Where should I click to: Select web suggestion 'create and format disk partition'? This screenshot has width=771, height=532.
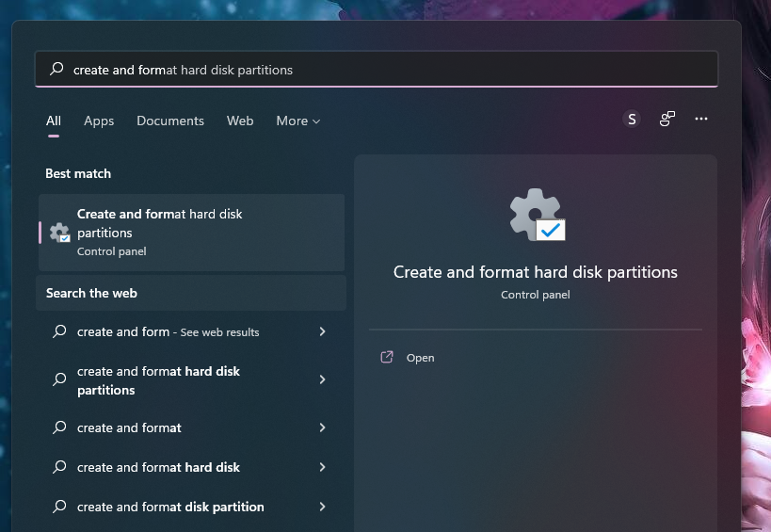coord(191,507)
